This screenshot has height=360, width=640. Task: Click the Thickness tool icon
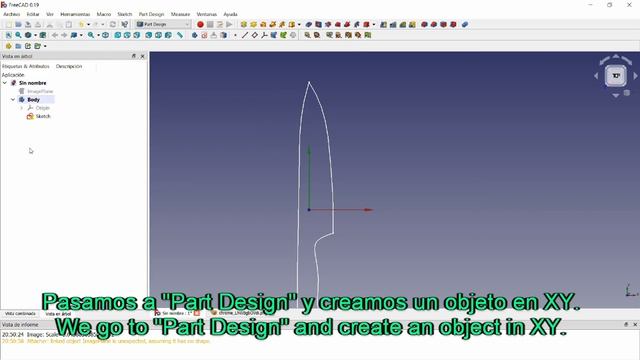coord(453,24)
